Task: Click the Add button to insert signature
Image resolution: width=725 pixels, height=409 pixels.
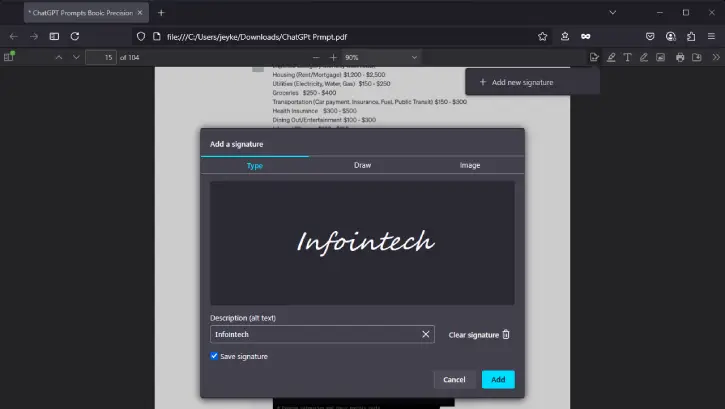Action: 498,379
